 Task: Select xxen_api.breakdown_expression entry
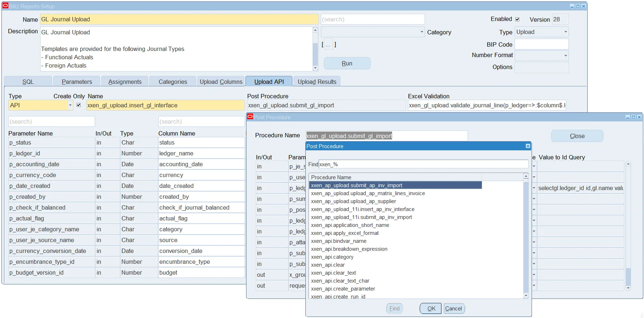click(x=349, y=249)
